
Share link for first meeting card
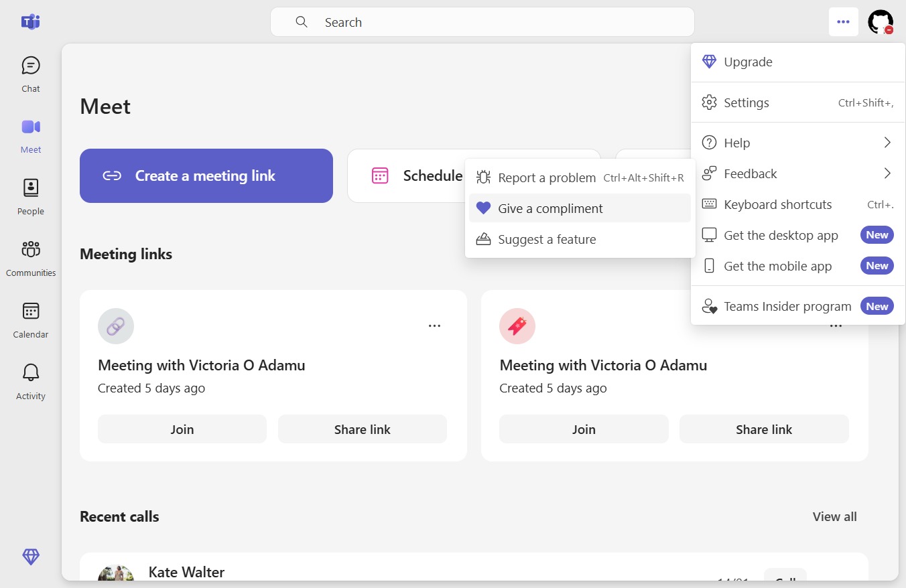tap(363, 429)
